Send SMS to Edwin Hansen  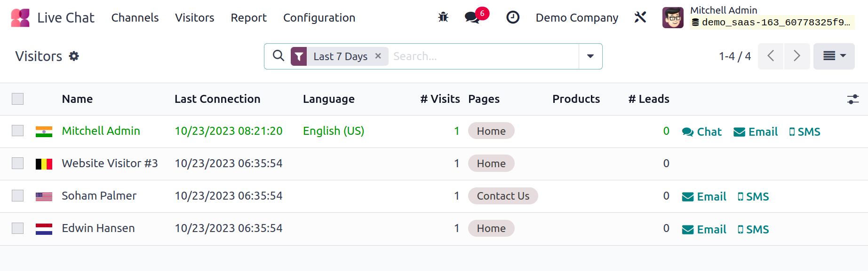point(753,229)
